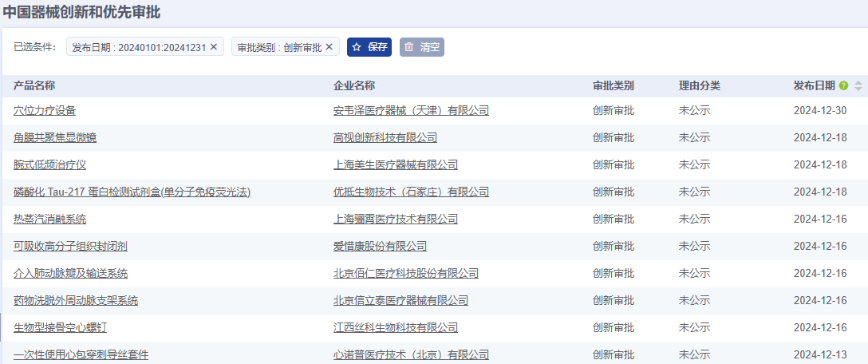This screenshot has width=868, height=364.
Task: Sort by 发布日期 using sort arrows
Action: 858,86
